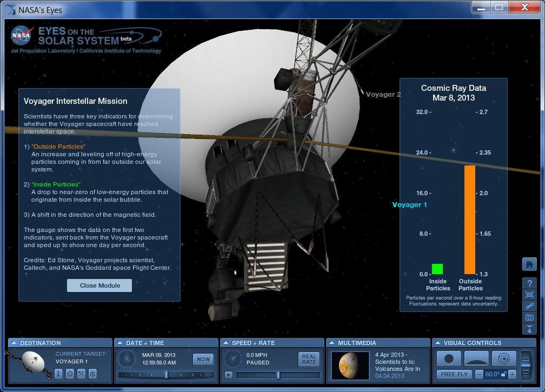Click the chain link share icon
Screen dimensions: 545x392
(529, 306)
